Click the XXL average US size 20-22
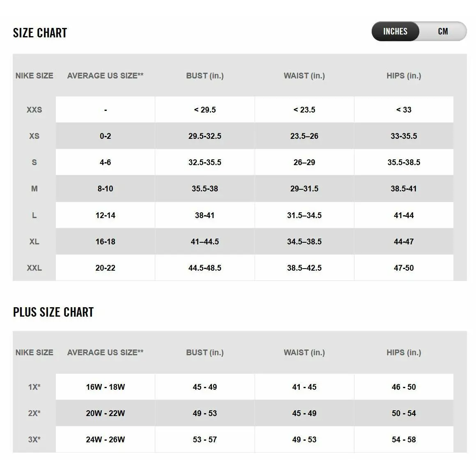The image size is (476, 476). click(x=105, y=268)
